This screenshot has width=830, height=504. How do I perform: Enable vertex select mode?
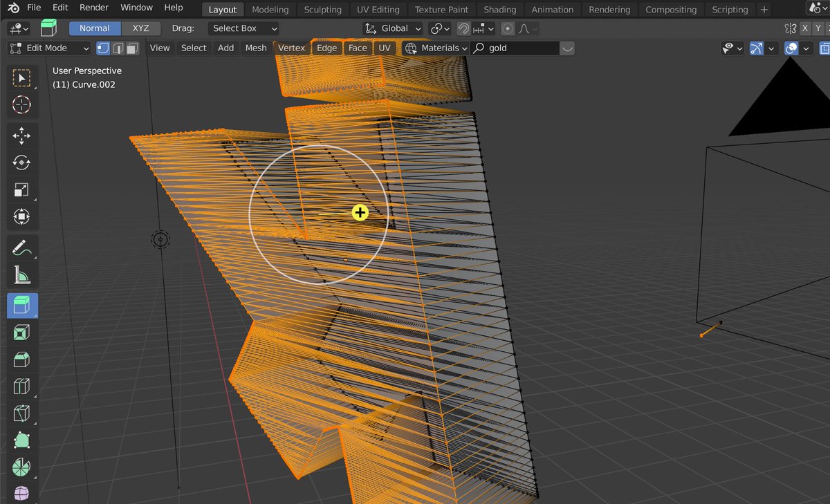pos(103,48)
